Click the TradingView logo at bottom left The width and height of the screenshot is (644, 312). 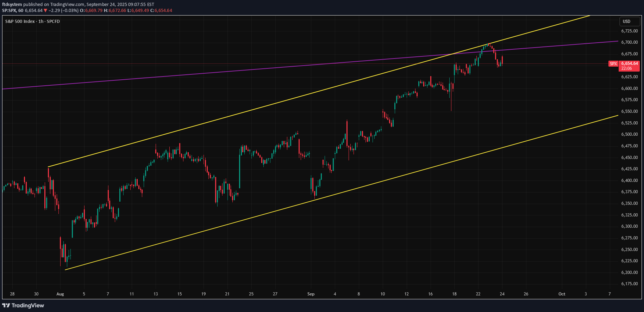click(x=23, y=305)
